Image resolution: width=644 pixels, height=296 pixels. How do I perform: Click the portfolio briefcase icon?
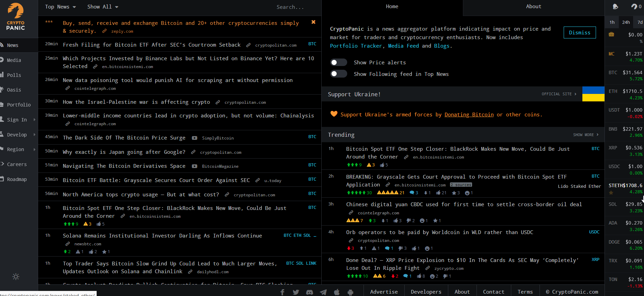click(x=611, y=34)
